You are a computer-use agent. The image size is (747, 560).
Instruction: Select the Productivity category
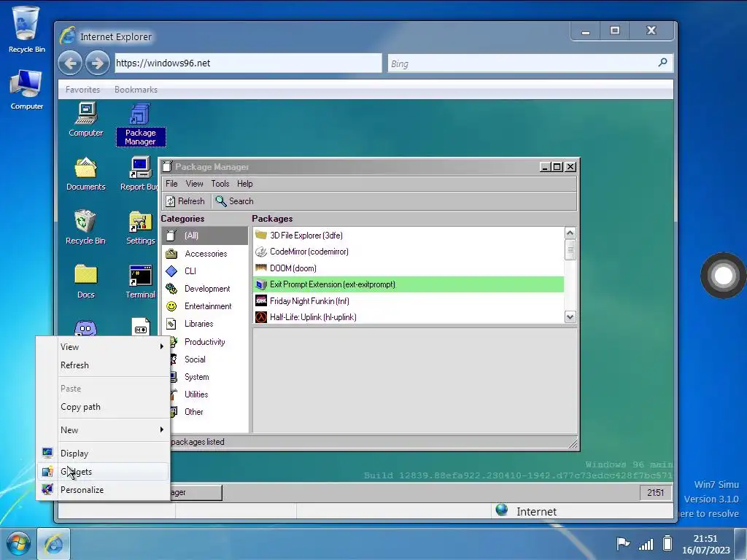[209, 342]
